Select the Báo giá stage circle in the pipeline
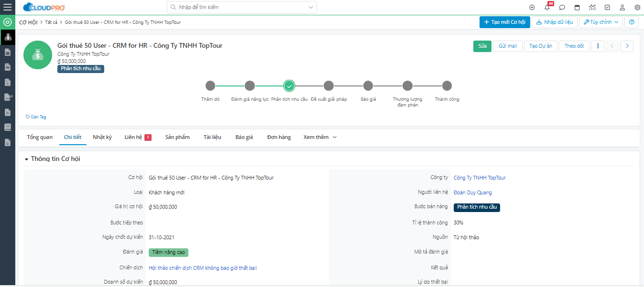The image size is (644, 287). click(368, 86)
